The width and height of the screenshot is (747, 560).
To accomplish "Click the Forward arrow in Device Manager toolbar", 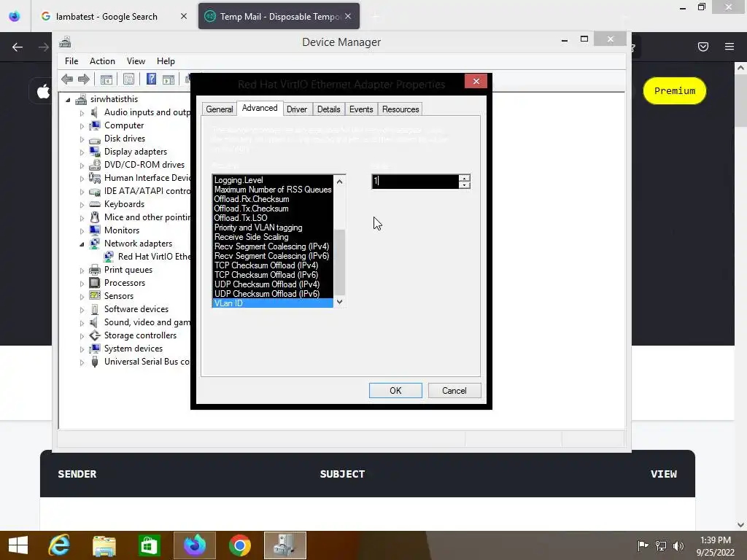I will (x=83, y=79).
